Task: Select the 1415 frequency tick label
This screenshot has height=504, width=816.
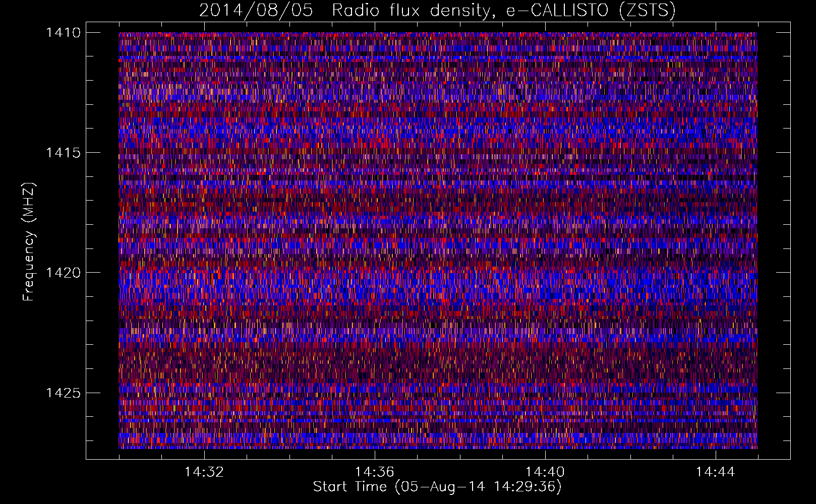Action: click(x=63, y=153)
